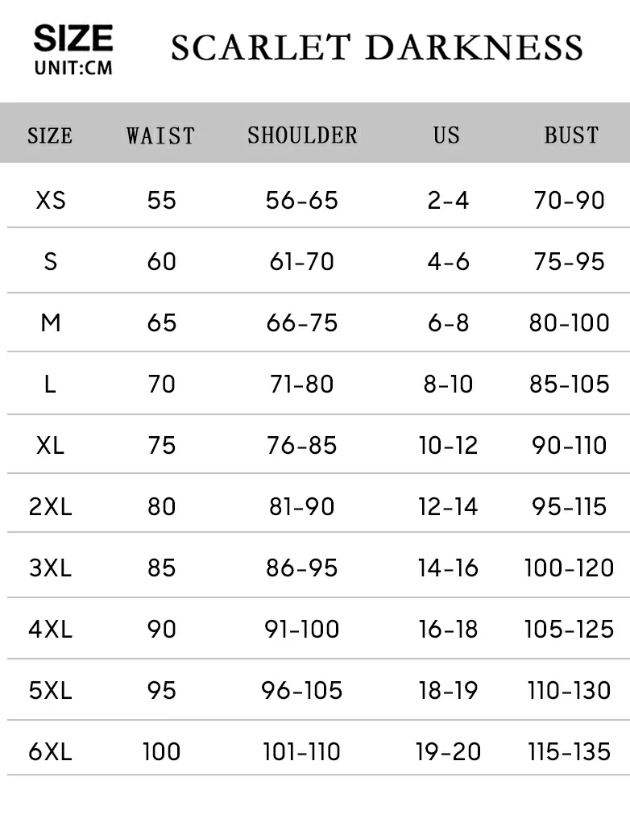630x840 pixels.
Task: Click US size 6-8 cell
Action: (x=448, y=322)
